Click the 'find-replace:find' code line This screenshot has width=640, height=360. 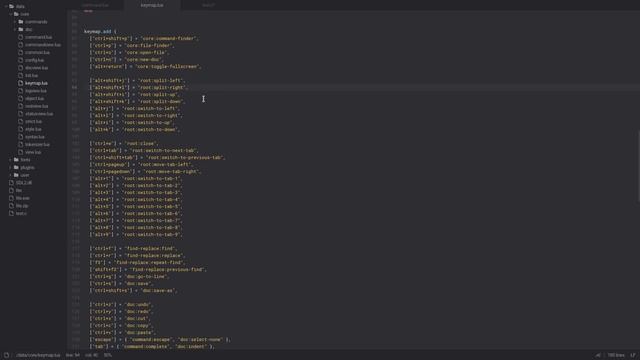133,249
